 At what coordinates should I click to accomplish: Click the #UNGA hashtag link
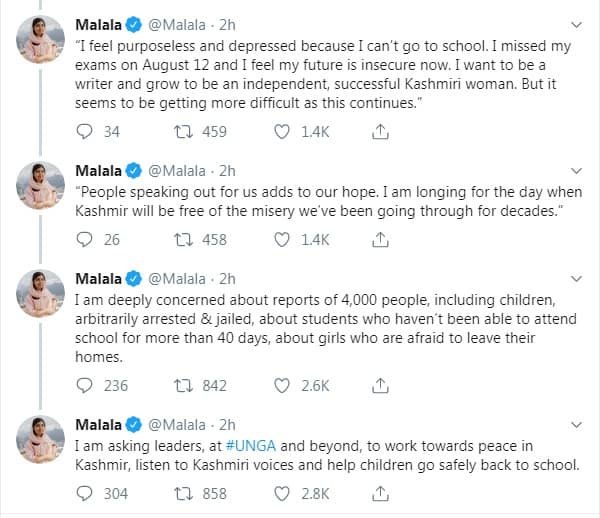click(x=232, y=445)
